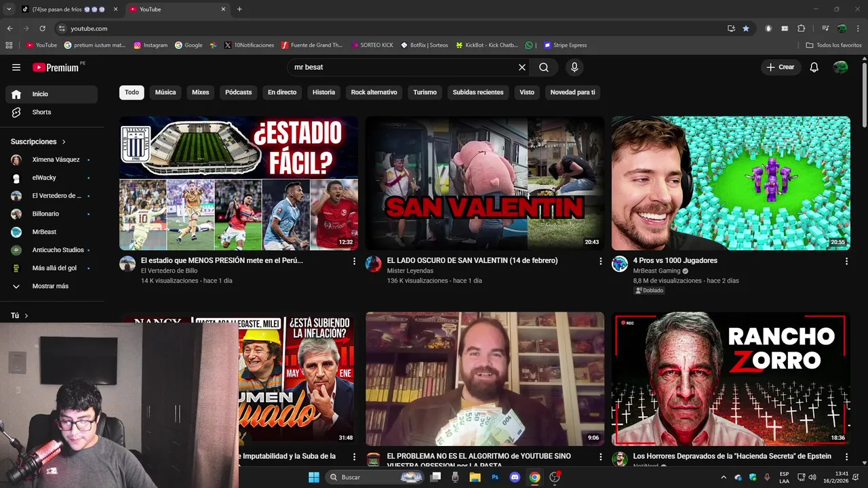Select the 'Historia' filter chip

[x=323, y=92]
